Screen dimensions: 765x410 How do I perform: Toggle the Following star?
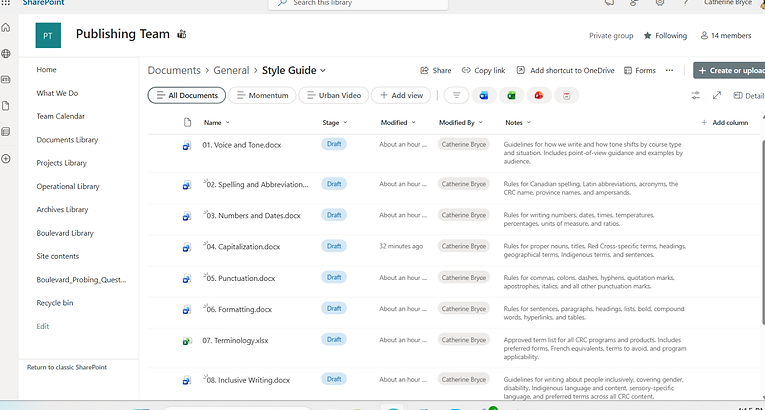pos(647,36)
